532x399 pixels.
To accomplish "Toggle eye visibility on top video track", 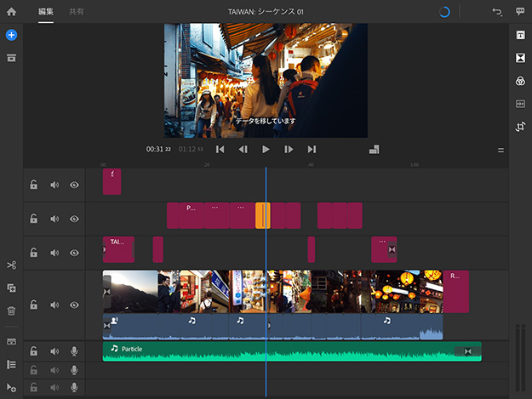I will [74, 185].
